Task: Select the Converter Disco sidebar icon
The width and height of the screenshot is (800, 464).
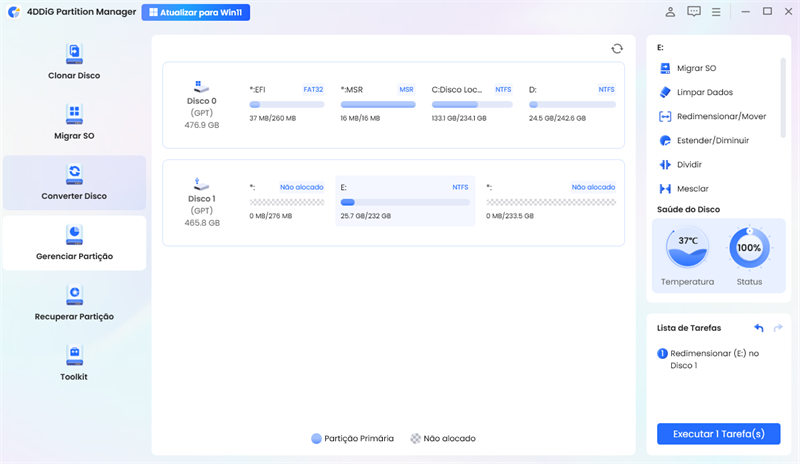Action: pos(74,173)
